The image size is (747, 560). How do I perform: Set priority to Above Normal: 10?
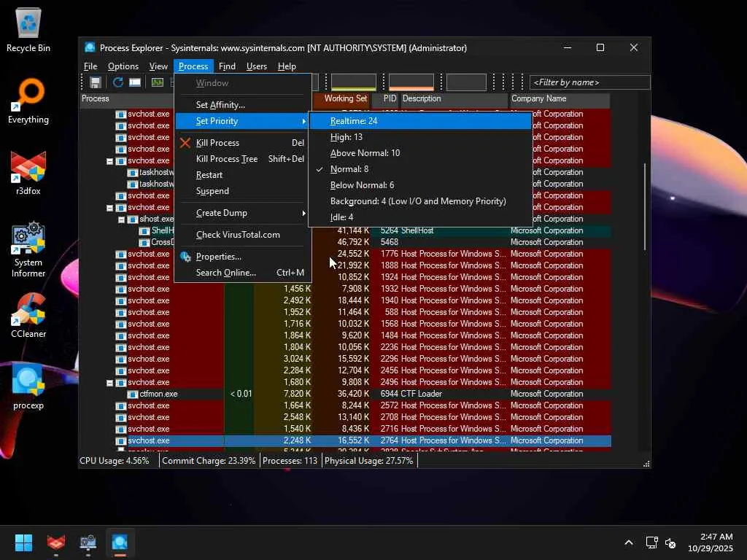(420, 153)
